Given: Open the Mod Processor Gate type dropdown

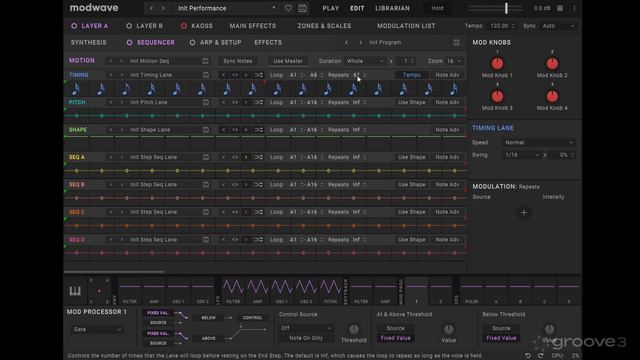Looking at the screenshot, I should tap(97, 329).
